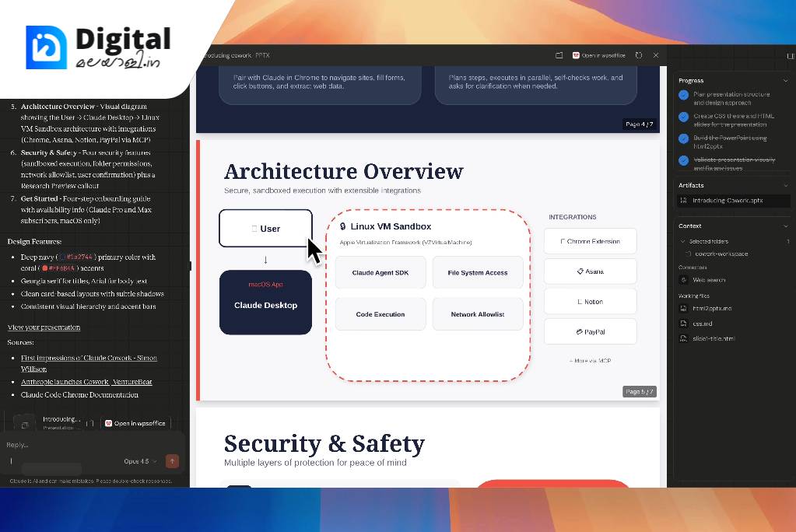
Task: Click the send message arrow button
Action: pyautogui.click(x=172, y=461)
